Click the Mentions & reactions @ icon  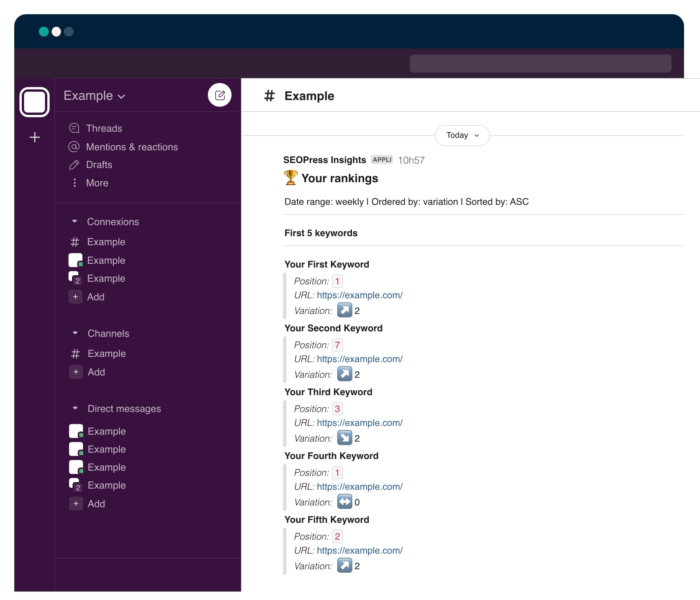(x=74, y=147)
